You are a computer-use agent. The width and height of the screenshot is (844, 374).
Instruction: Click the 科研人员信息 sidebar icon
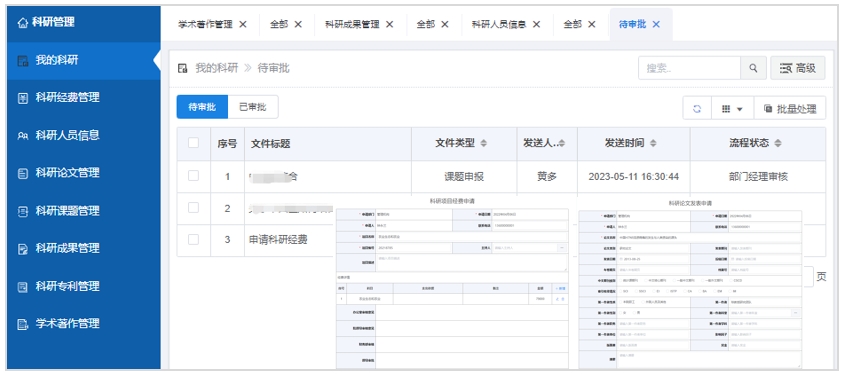[x=23, y=136]
